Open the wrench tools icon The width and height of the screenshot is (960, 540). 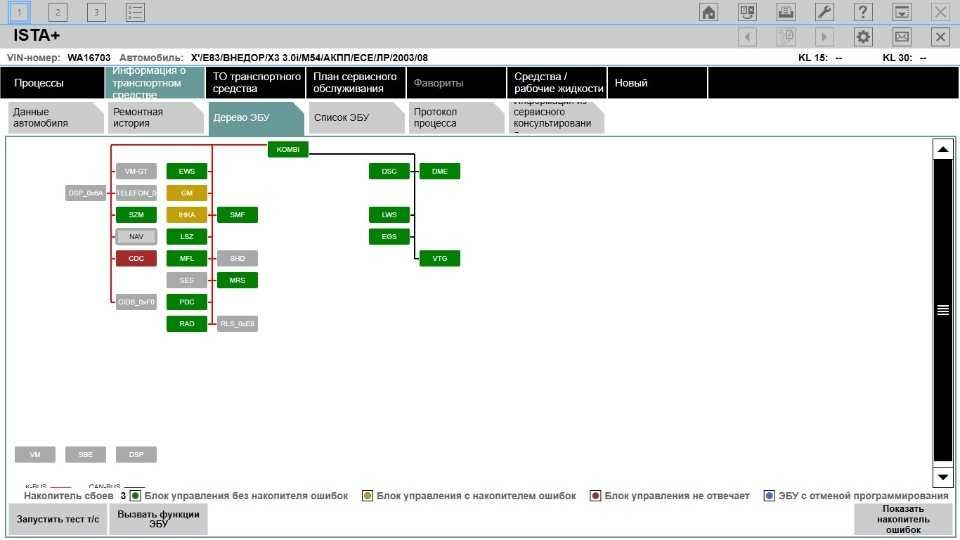click(x=824, y=12)
